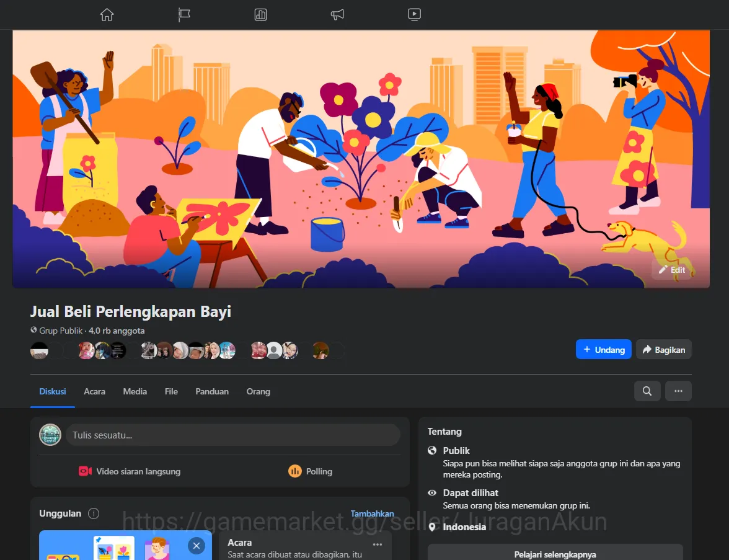Click the Indonesia location text
The image size is (729, 560).
pos(464,527)
